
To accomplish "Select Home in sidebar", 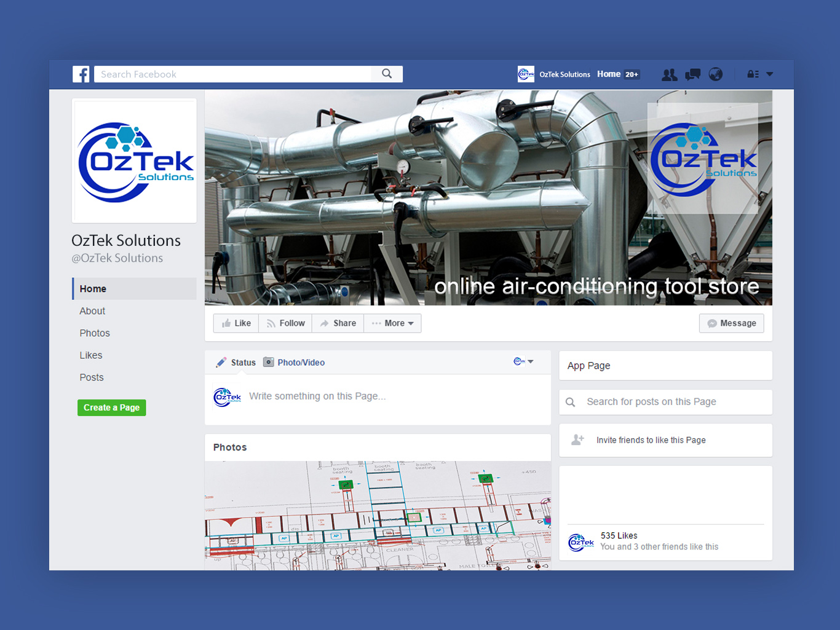I will coord(134,289).
